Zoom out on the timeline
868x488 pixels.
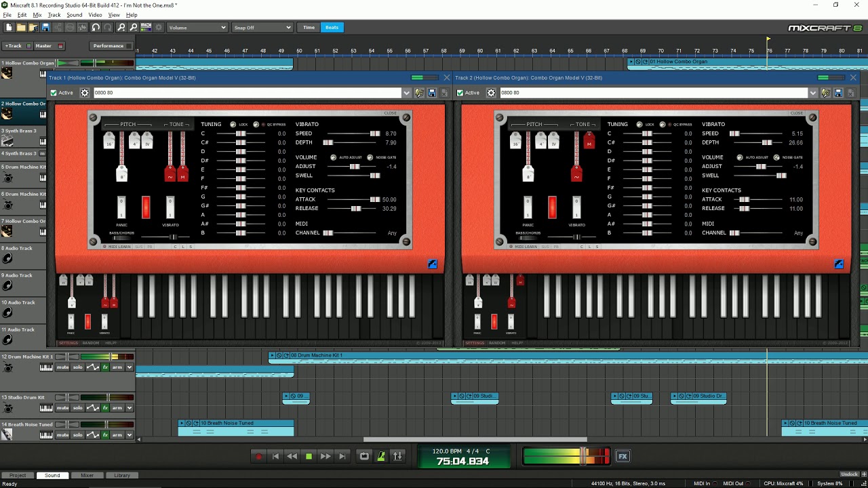click(134, 28)
